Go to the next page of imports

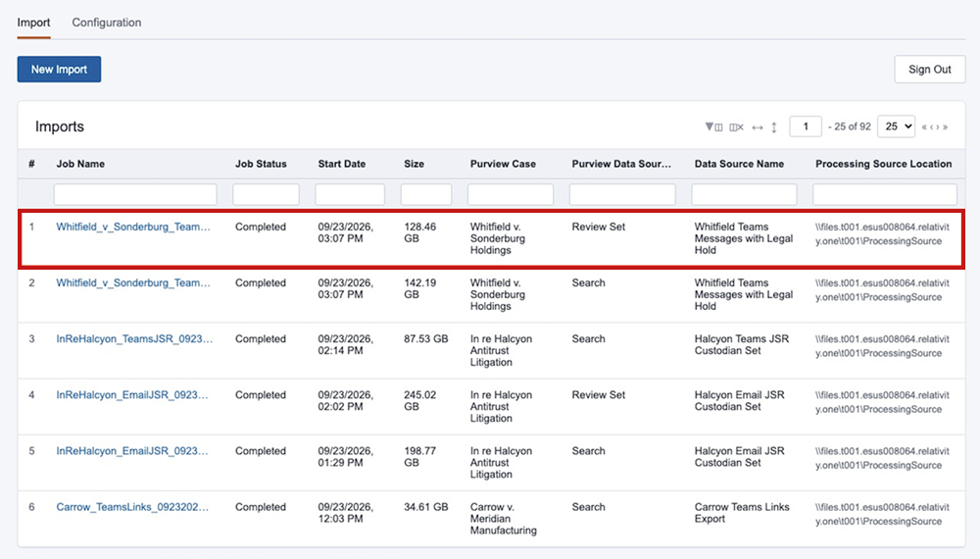pos(938,127)
